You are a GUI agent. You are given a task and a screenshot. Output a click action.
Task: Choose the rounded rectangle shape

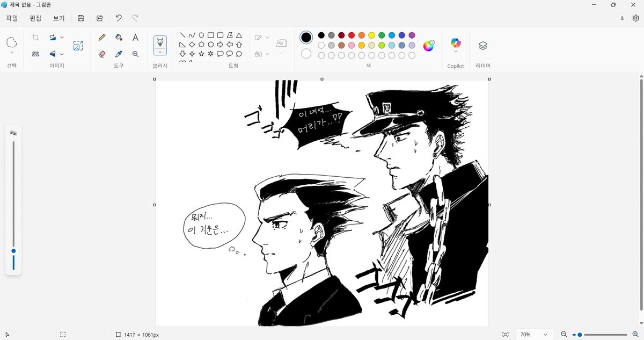(220, 35)
